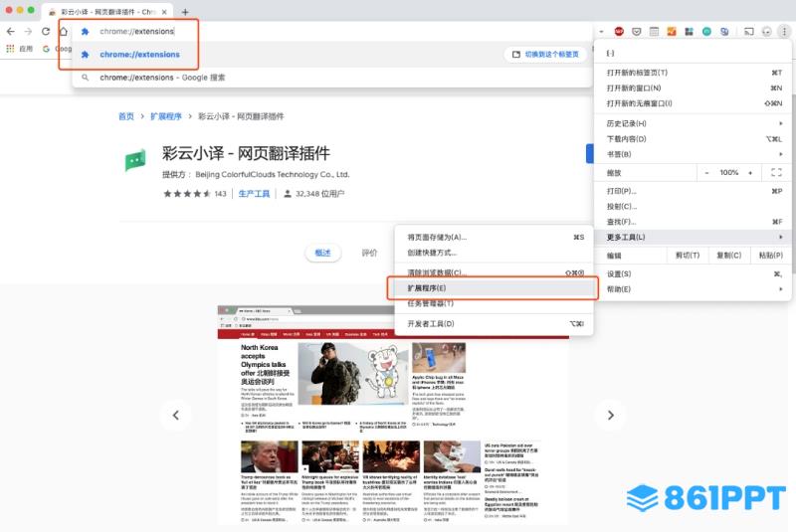Click the orange extension icon in toolbar
The height and width of the screenshot is (532, 796).
click(671, 32)
